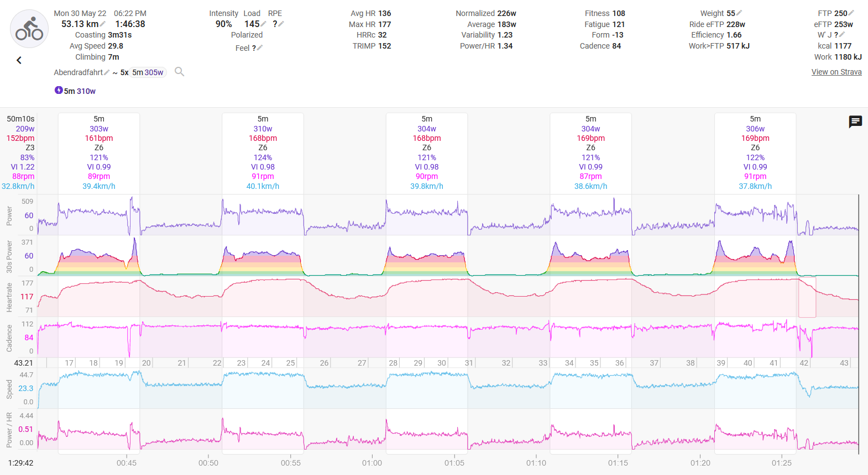The height and width of the screenshot is (475, 868).
Task: Select the 5m 310w interval card
Action: point(263,152)
